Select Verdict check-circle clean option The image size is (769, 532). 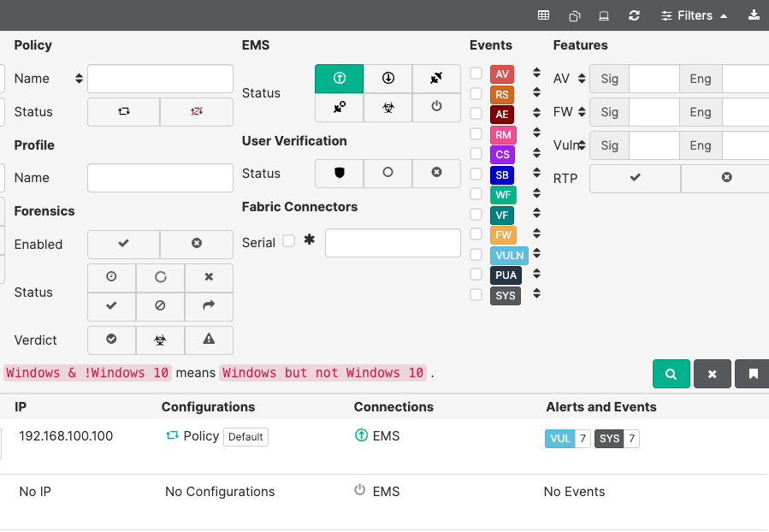112,340
